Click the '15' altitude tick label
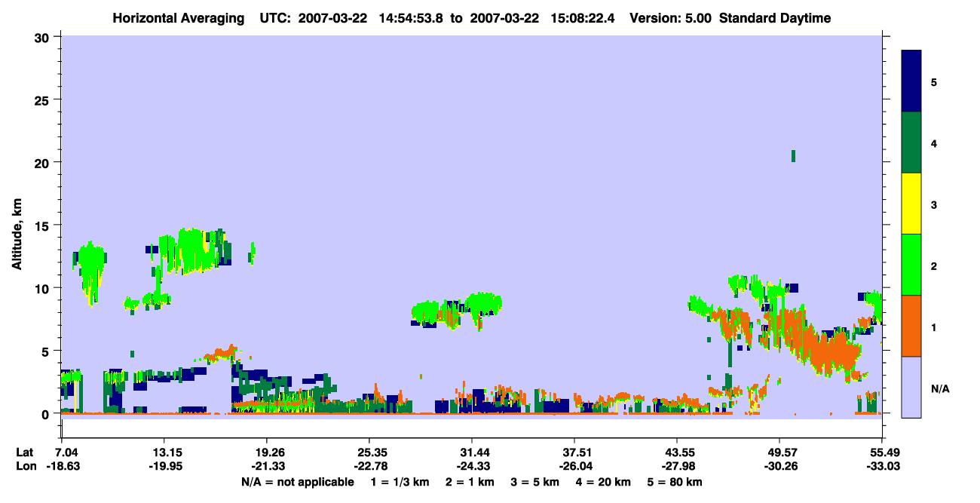Viewport: 980px width, 503px height. (44, 225)
